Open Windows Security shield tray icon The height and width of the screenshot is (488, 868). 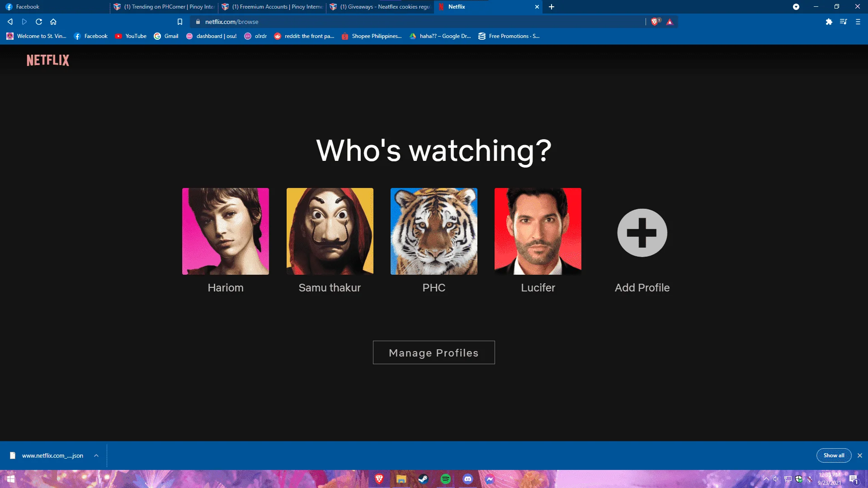[x=799, y=479]
